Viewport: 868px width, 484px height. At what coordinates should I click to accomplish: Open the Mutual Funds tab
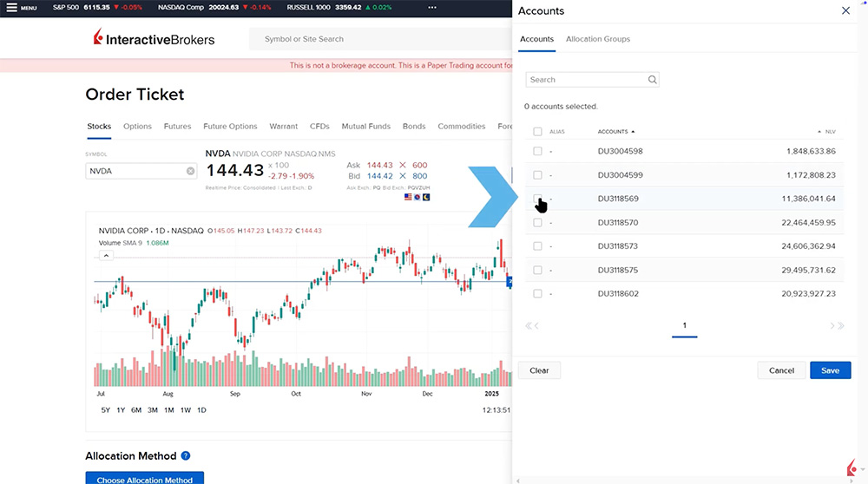pyautogui.click(x=366, y=126)
